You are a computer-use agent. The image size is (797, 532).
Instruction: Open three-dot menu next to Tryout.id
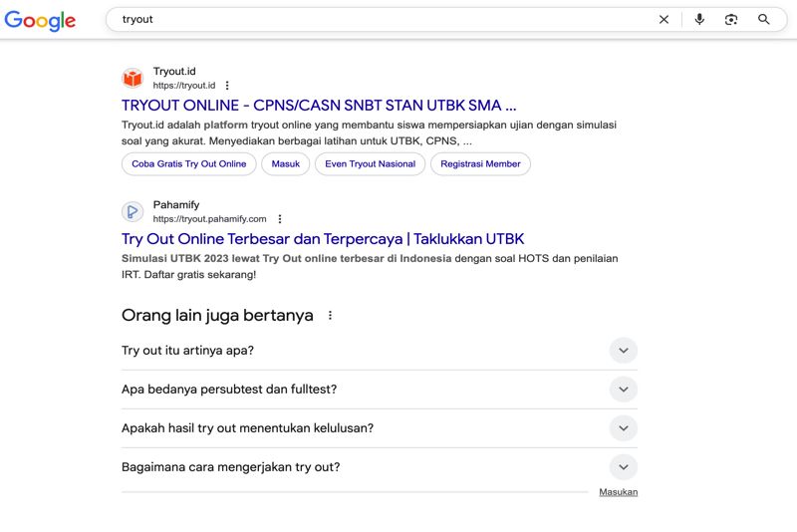pos(227,86)
